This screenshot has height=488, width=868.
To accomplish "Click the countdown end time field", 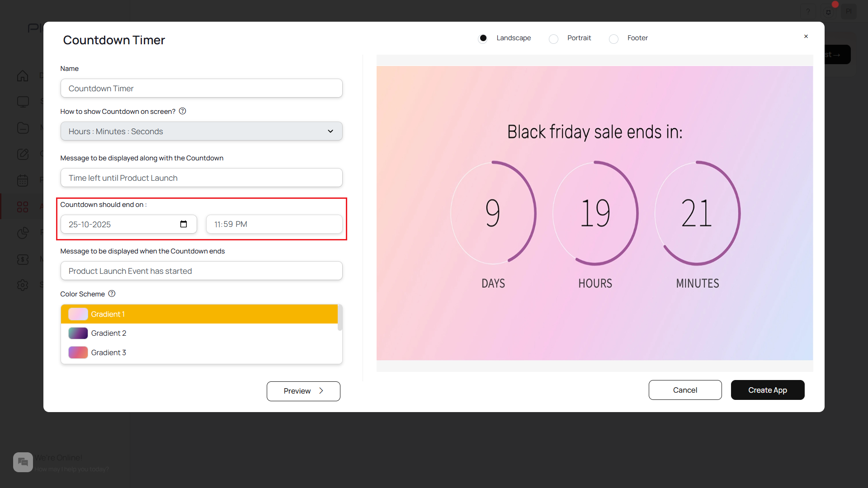I will [274, 224].
